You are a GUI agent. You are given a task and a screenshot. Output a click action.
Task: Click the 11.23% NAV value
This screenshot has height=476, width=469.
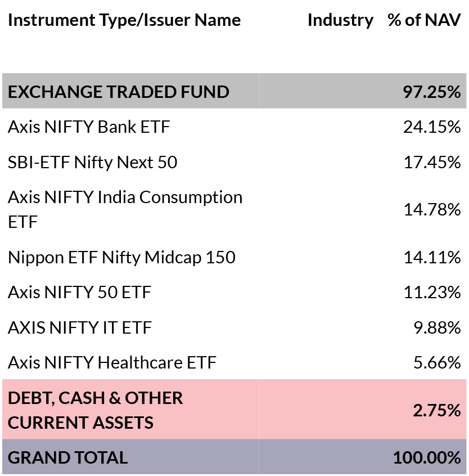click(x=432, y=293)
